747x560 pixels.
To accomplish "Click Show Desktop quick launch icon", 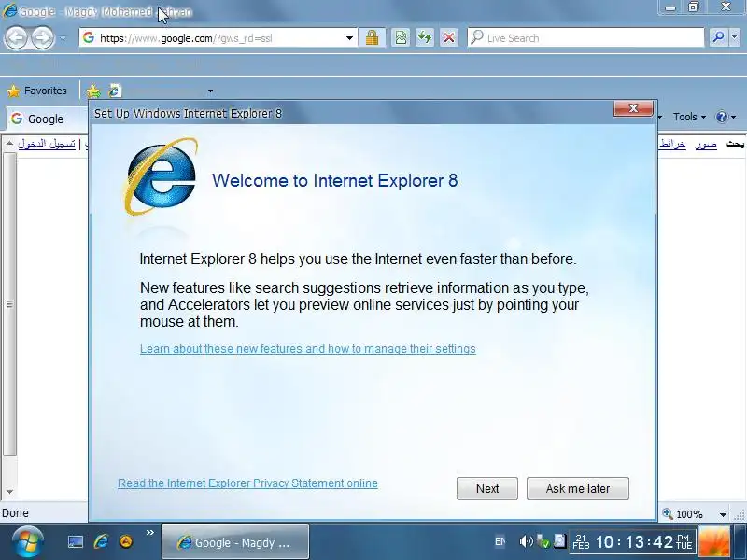I will tap(76, 542).
